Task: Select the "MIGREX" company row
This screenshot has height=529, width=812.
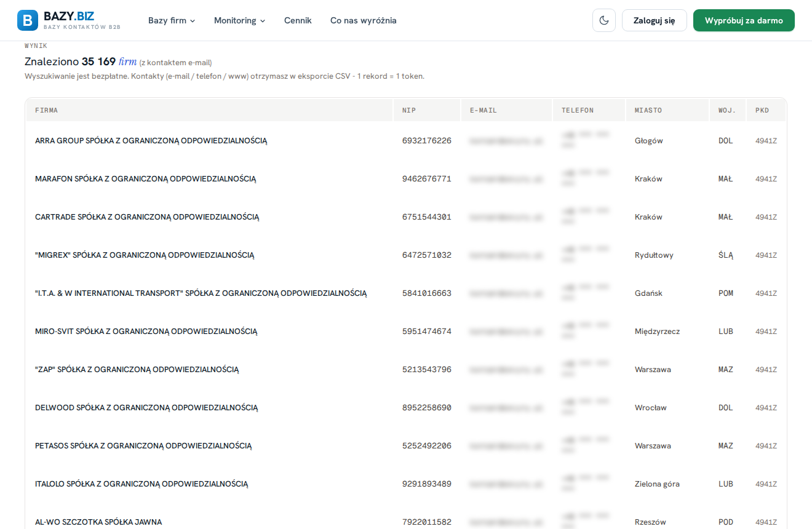Action: pos(406,255)
